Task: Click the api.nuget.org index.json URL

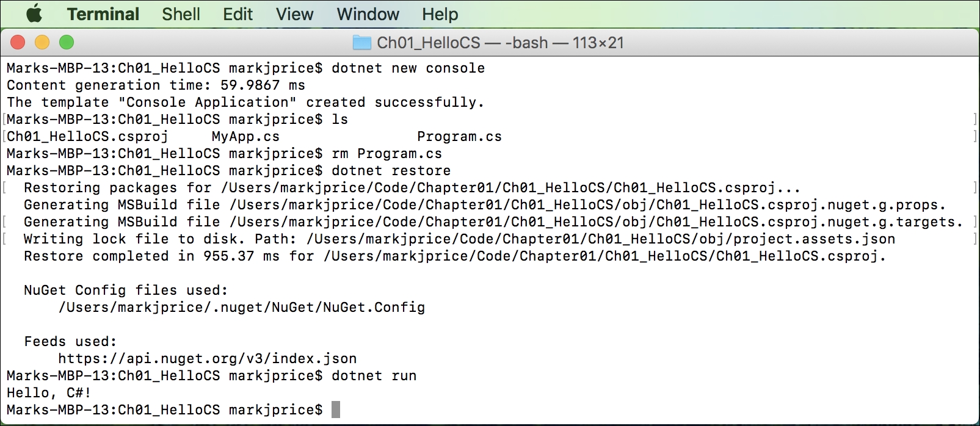Action: [x=208, y=359]
